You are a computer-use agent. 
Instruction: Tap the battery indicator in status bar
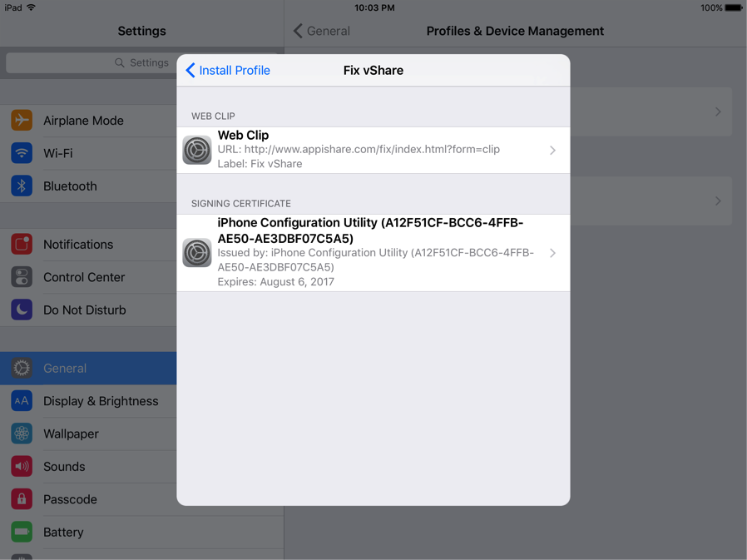pos(733,7)
